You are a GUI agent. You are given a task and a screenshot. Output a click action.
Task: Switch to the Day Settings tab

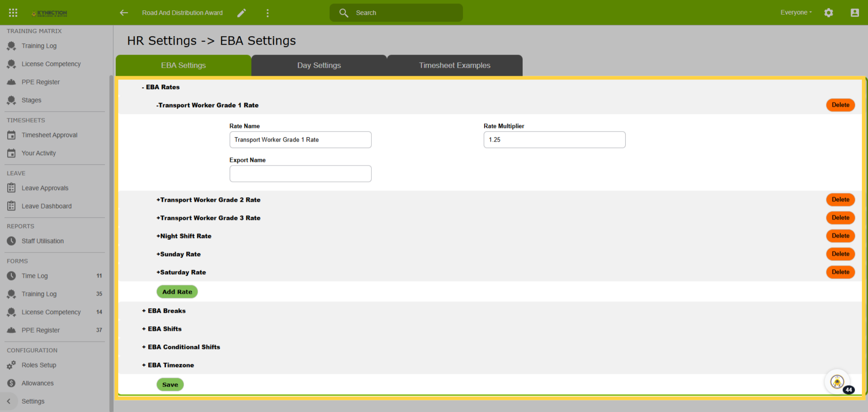tap(319, 65)
